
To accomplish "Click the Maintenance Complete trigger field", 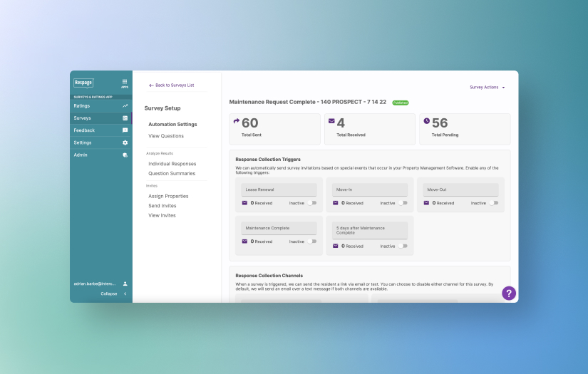I will coord(279,228).
